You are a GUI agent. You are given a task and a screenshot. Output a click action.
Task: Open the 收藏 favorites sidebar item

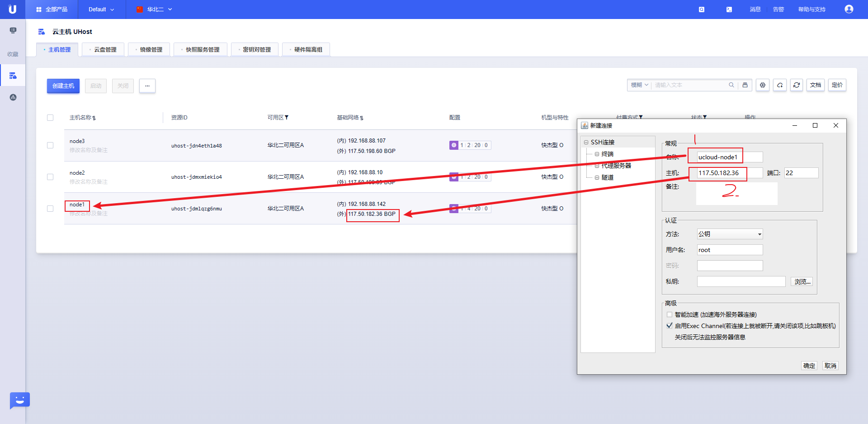13,54
